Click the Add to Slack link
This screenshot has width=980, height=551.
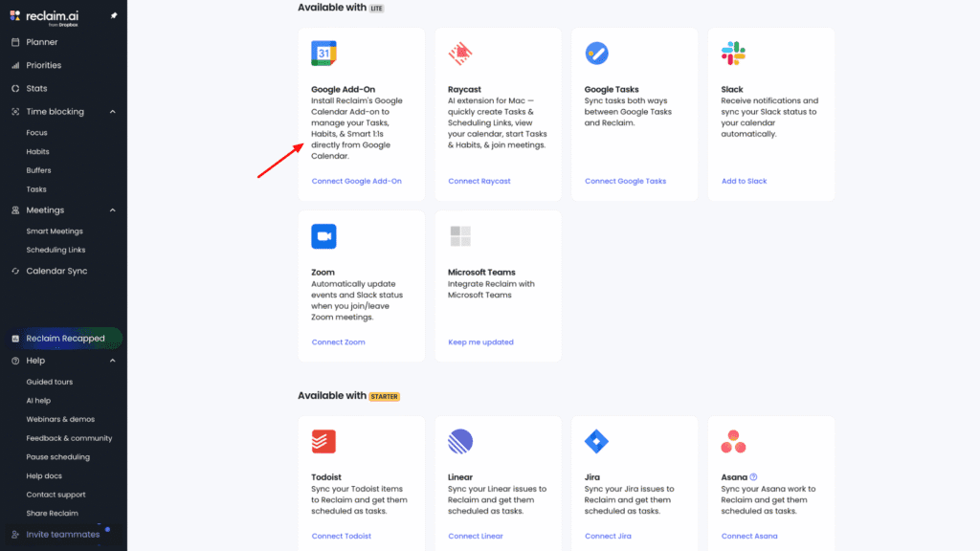[x=744, y=181]
